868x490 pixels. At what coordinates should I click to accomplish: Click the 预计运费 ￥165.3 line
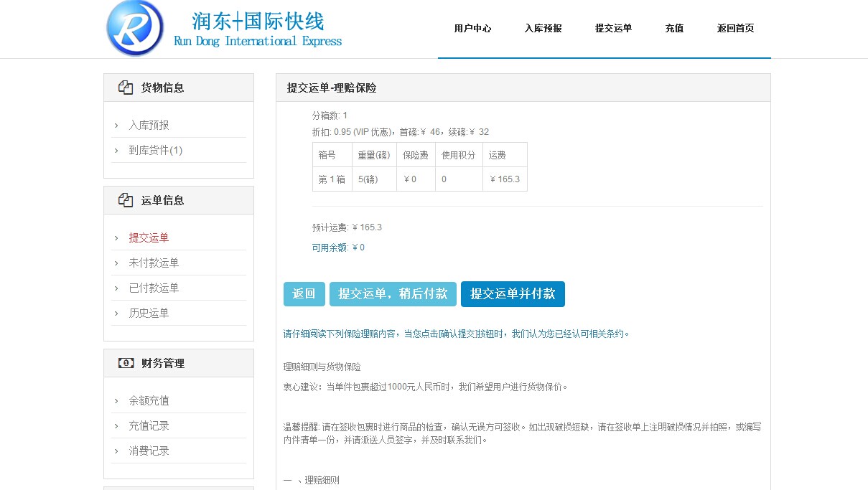(347, 227)
